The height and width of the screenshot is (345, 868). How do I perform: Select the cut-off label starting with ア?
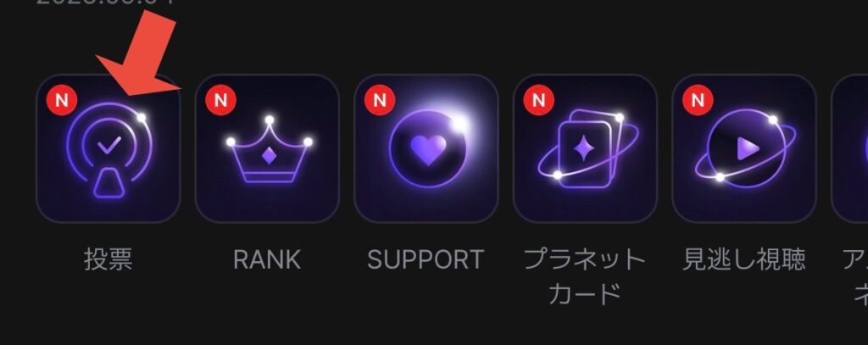pos(856,276)
